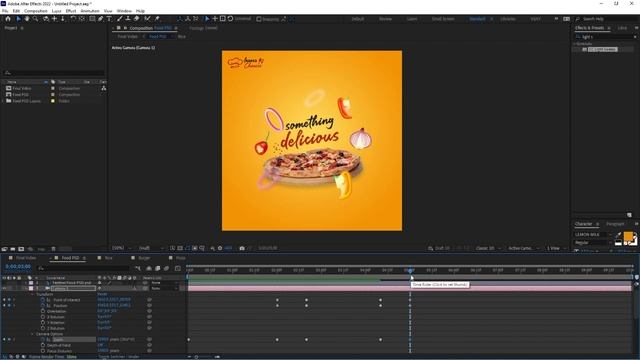
Task: Switch to the Paragraph panel tab
Action: pyautogui.click(x=615, y=224)
